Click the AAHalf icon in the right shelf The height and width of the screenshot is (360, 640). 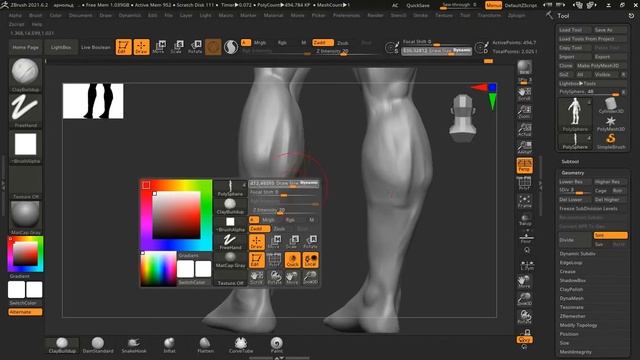coord(524,147)
